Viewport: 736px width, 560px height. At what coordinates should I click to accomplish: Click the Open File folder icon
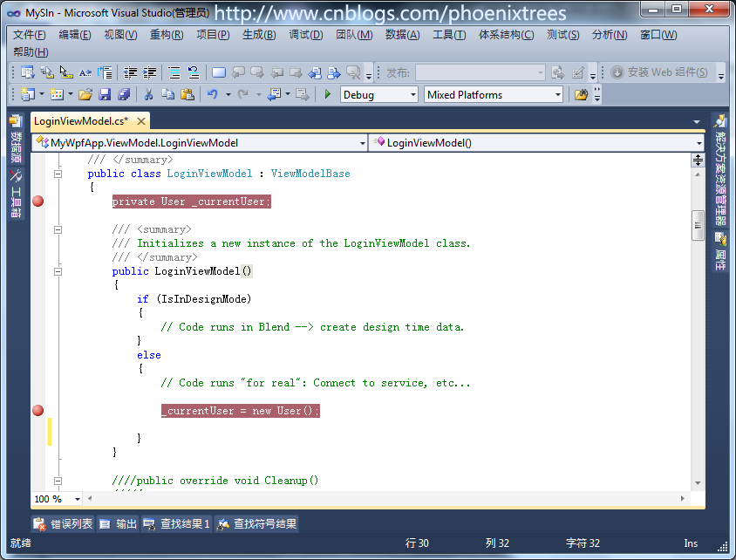coord(85,95)
